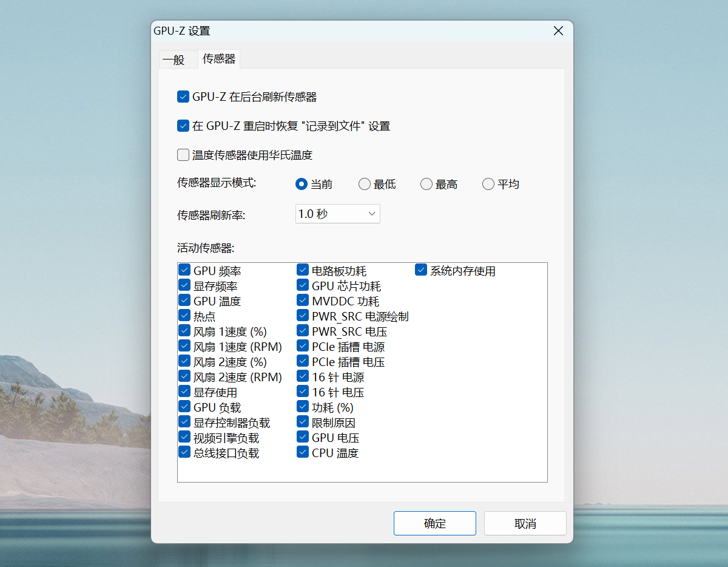Screen dimensions: 728x567
Task: Enable 温度传感器使用华氏温度
Action: coord(183,155)
